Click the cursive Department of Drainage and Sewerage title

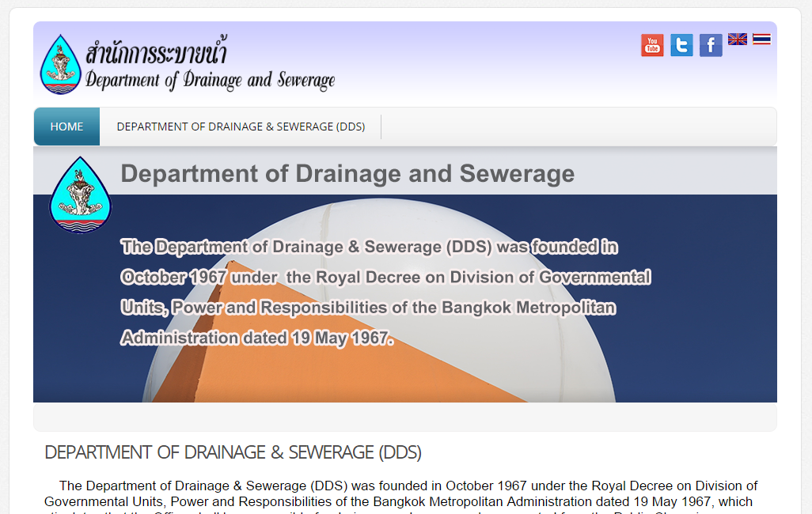click(x=211, y=80)
